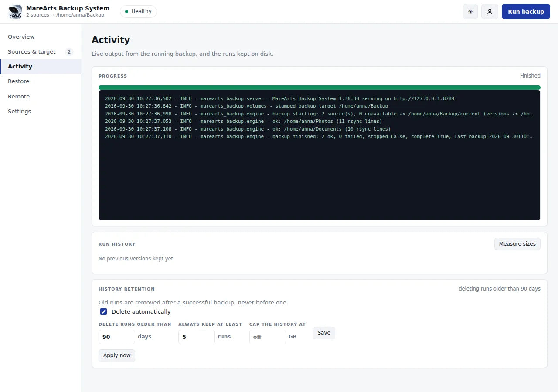
Task: Open Settings in the sidebar
Action: [40, 112]
